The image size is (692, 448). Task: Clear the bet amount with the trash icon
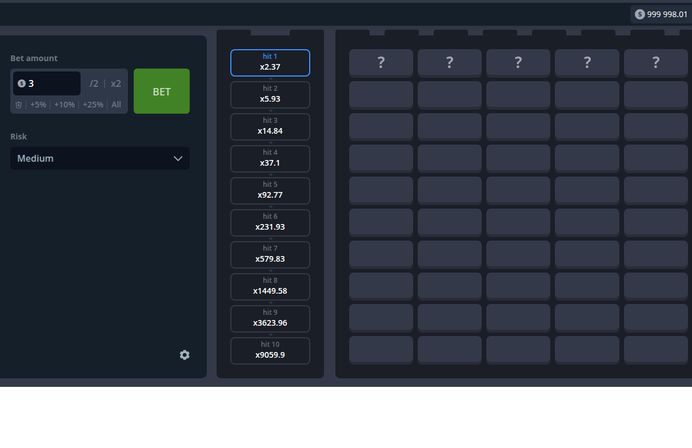click(x=19, y=105)
